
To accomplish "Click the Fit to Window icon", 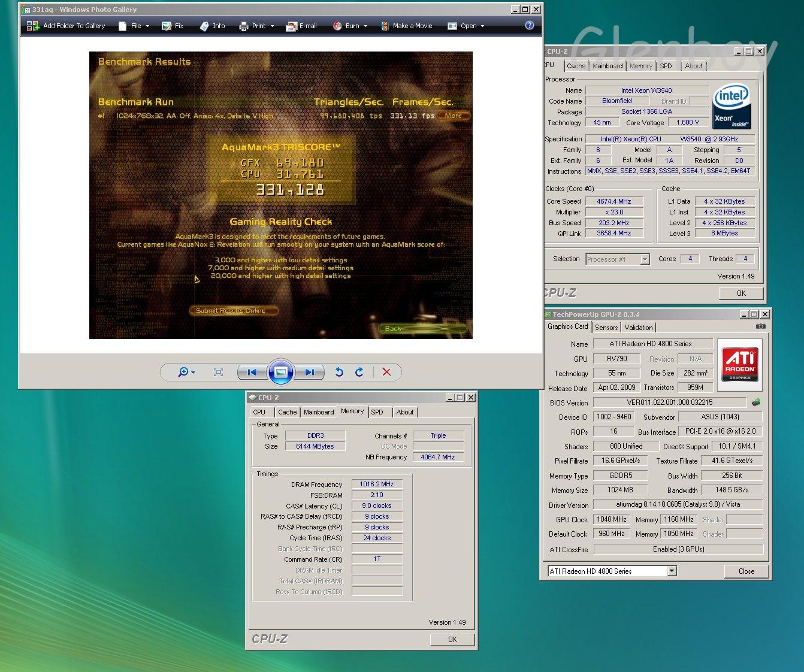I will tap(218, 372).
